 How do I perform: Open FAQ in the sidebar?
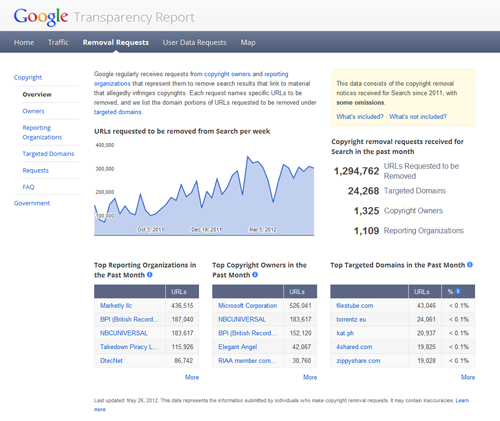pyautogui.click(x=28, y=187)
